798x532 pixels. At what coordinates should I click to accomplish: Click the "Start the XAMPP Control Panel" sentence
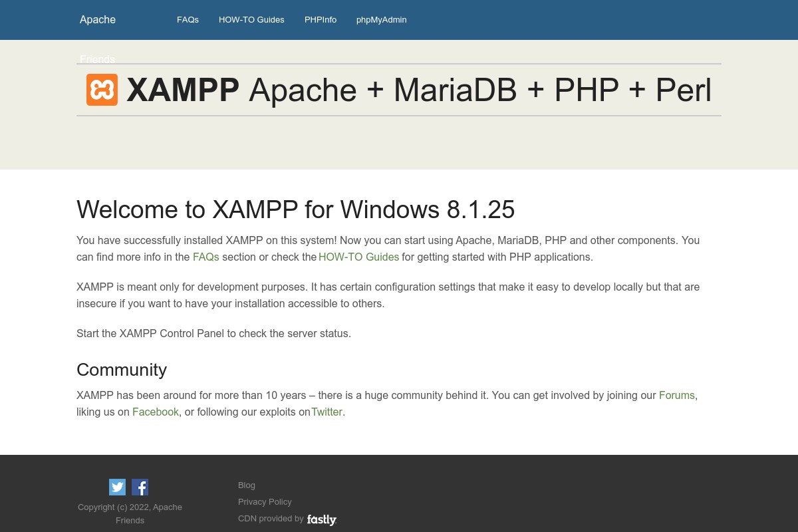(x=213, y=333)
